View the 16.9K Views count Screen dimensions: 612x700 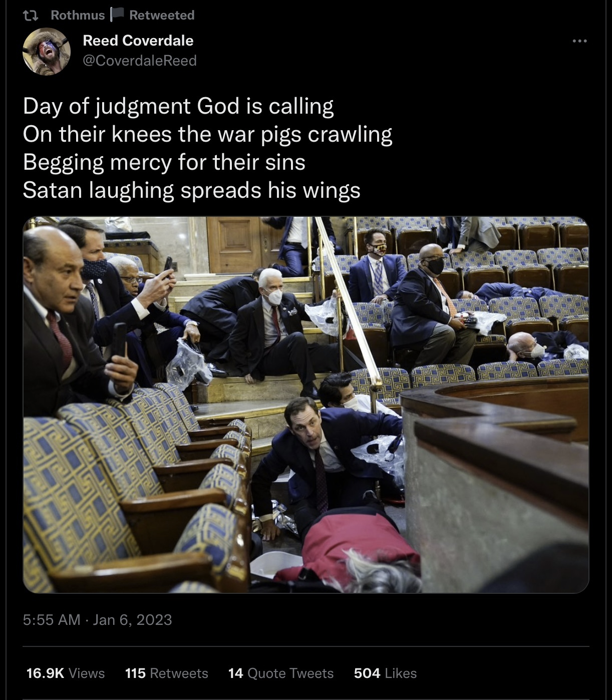(x=66, y=673)
